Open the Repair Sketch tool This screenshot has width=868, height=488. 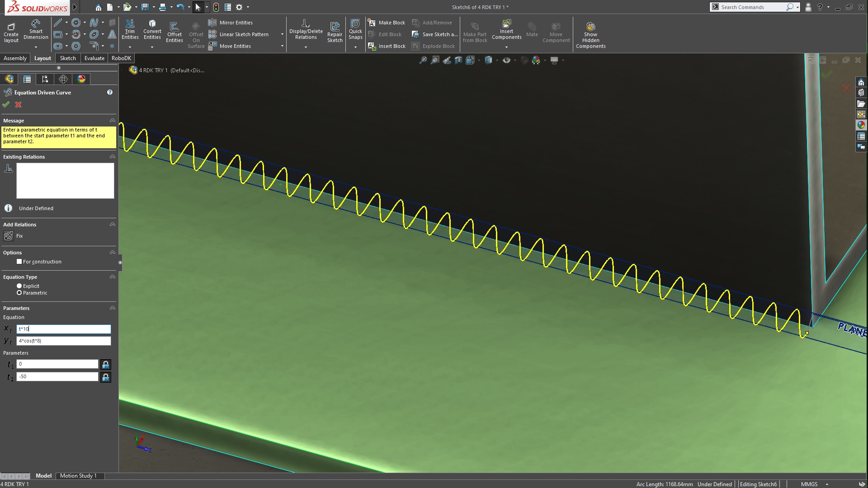pyautogui.click(x=335, y=33)
